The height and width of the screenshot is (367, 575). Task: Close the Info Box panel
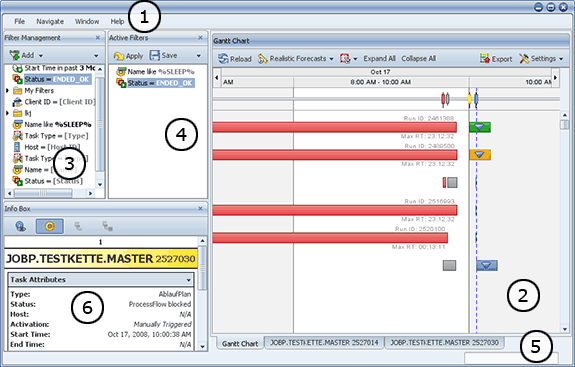200,208
